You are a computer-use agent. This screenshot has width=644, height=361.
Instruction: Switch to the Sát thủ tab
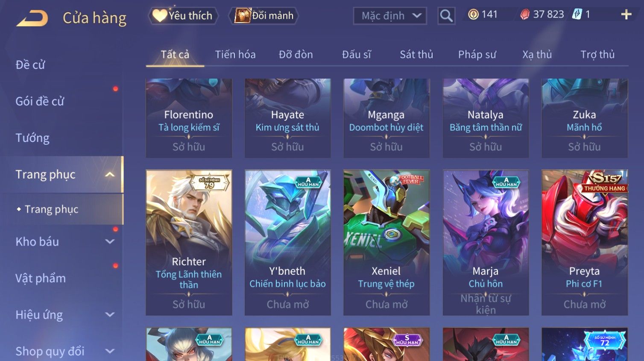416,55
